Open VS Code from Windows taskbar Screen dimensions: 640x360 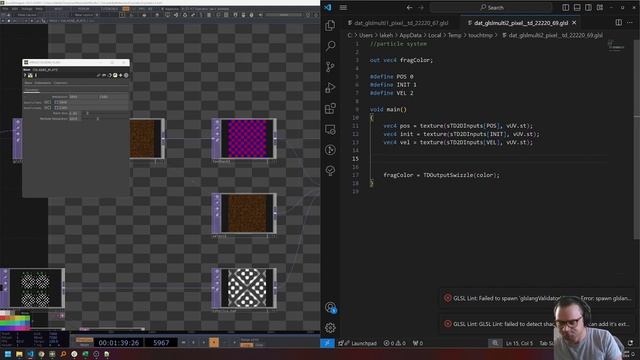point(30,354)
